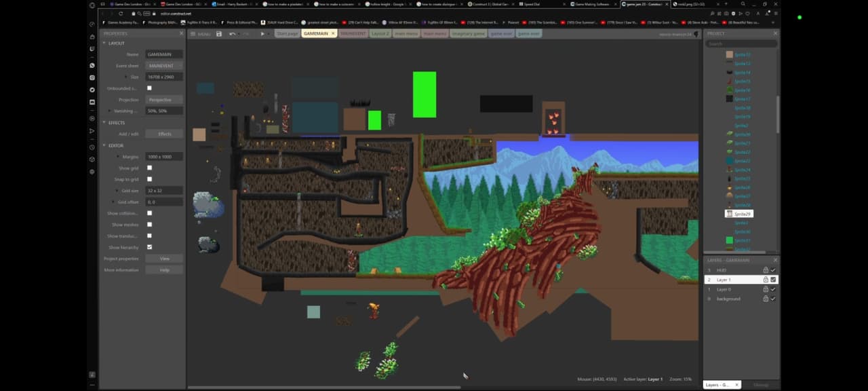Undo the last action in the toolbar
Viewport: 868px width, 391px height.
click(x=233, y=33)
